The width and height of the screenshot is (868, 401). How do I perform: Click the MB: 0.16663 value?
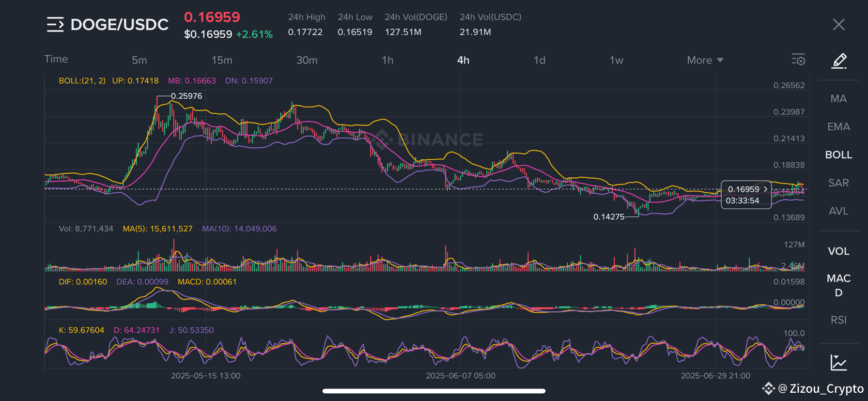(x=192, y=81)
